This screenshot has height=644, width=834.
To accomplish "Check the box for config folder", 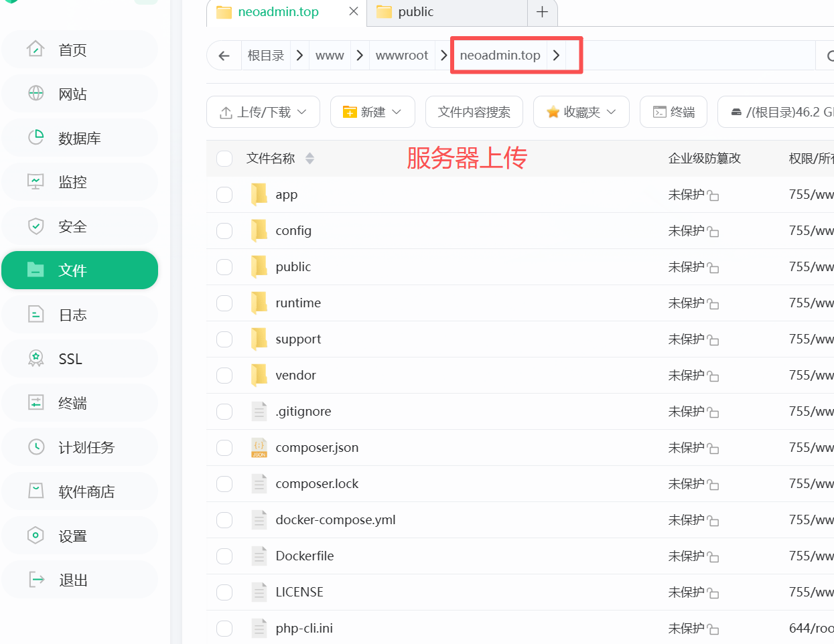I will [x=224, y=231].
